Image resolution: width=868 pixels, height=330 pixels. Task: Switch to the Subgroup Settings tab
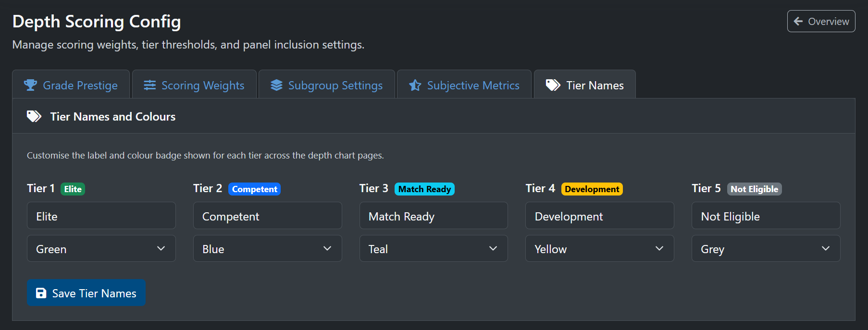tap(326, 85)
